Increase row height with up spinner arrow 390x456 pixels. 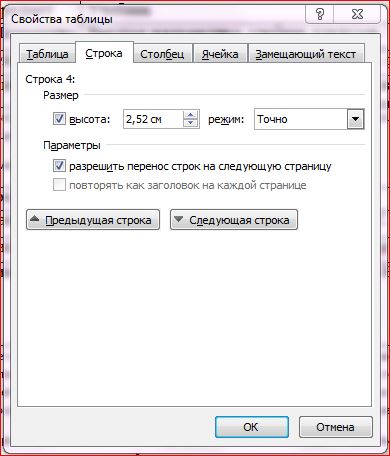191,115
